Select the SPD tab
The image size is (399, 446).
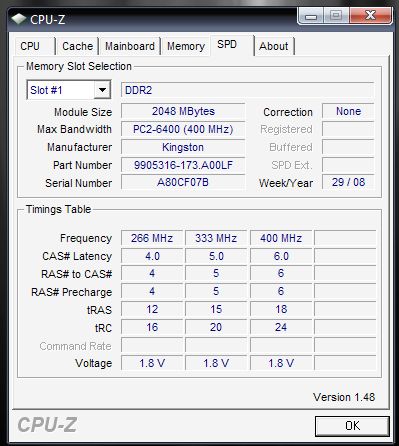pyautogui.click(x=232, y=45)
